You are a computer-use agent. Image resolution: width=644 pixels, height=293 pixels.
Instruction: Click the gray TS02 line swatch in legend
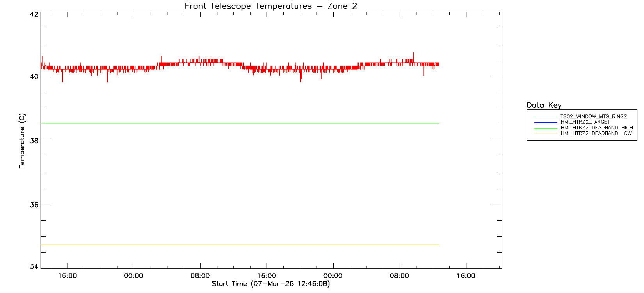pos(546,117)
